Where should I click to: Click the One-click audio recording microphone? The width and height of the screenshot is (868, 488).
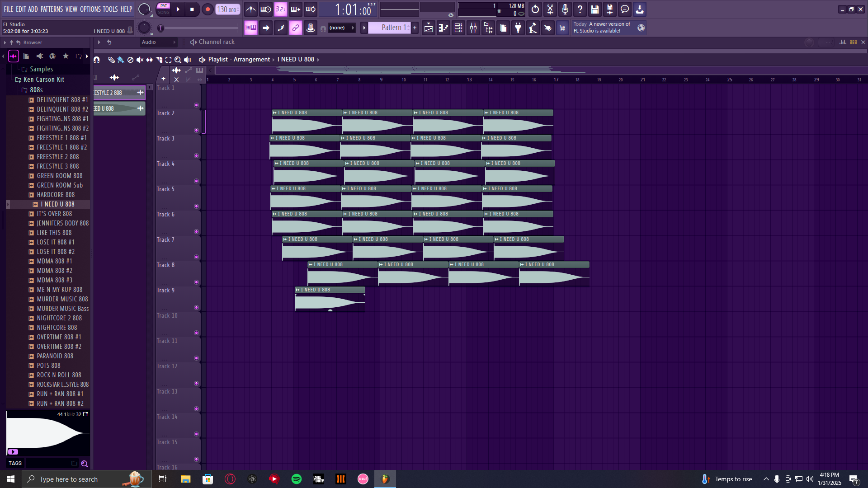pyautogui.click(x=565, y=9)
